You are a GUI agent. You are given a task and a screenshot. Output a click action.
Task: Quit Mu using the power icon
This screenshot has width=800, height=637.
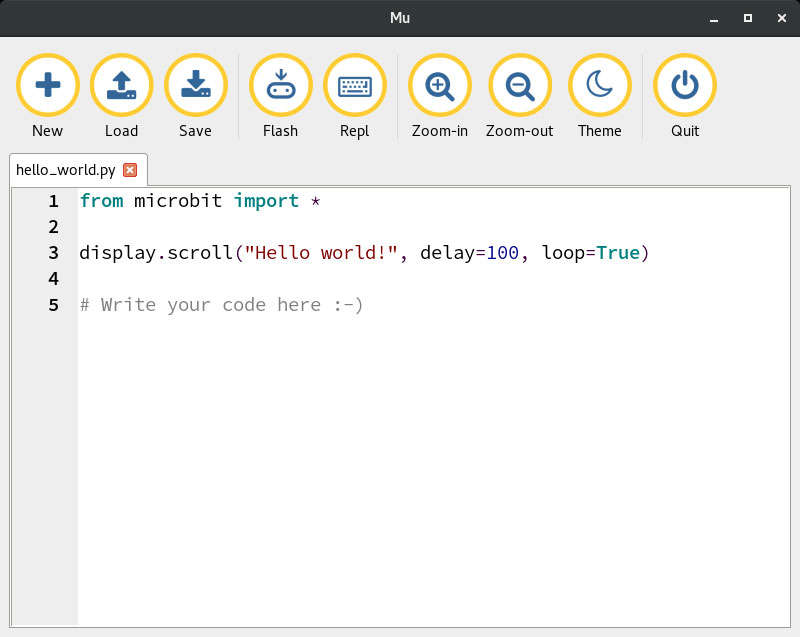684,86
